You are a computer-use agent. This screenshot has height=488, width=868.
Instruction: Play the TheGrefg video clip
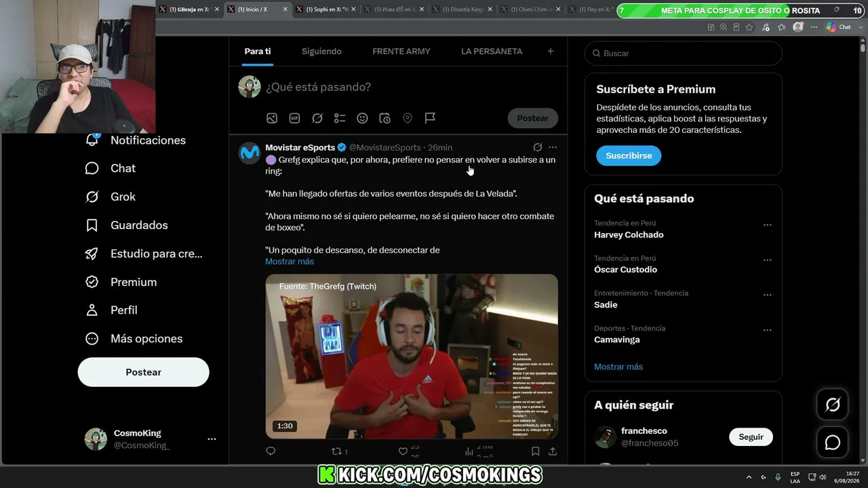(412, 356)
